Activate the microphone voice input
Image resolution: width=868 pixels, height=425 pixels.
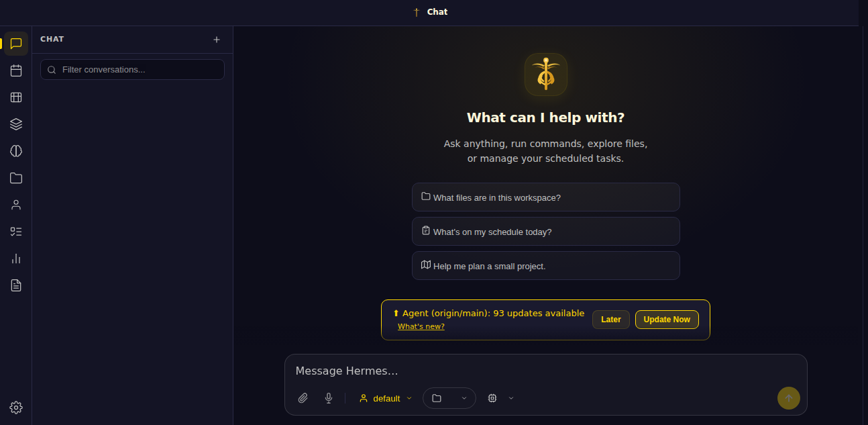pyautogui.click(x=329, y=398)
